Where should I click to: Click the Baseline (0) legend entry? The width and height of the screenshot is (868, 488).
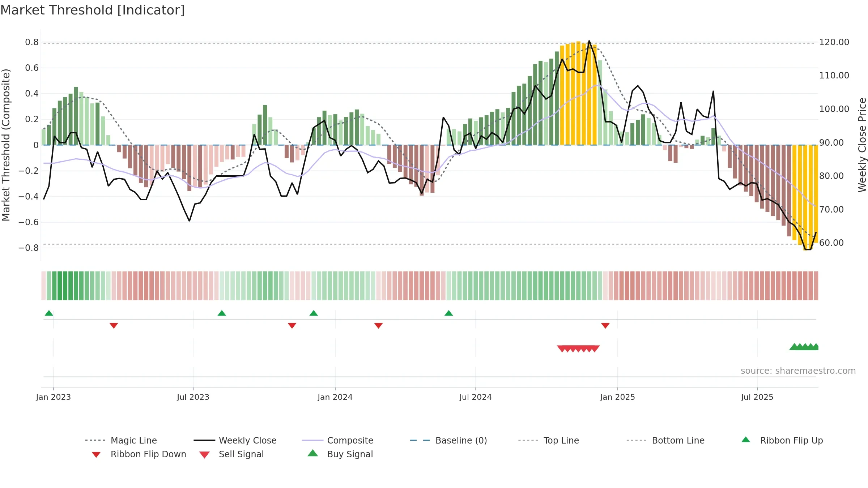pyautogui.click(x=448, y=440)
